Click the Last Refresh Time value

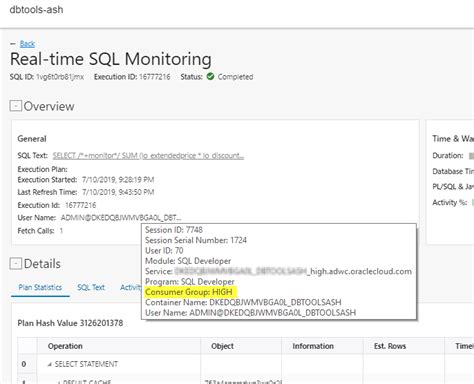coord(118,192)
